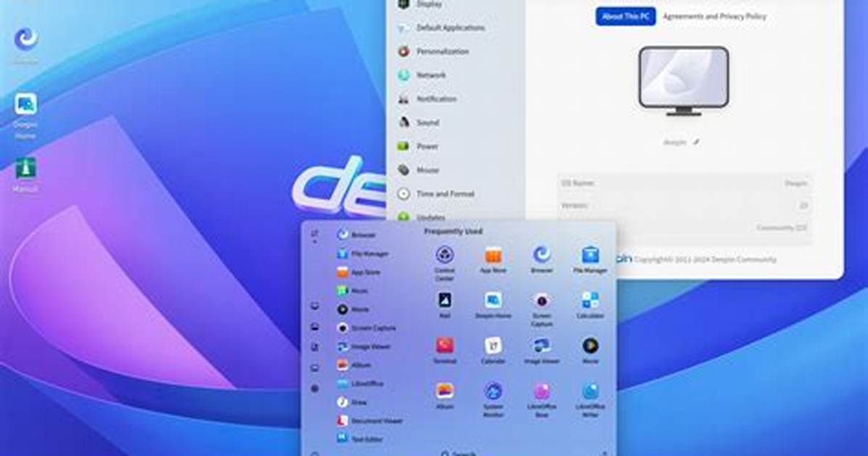The image size is (868, 456).
Task: Launch App Store from the Frequently Used grid
Action: pyautogui.click(x=494, y=256)
